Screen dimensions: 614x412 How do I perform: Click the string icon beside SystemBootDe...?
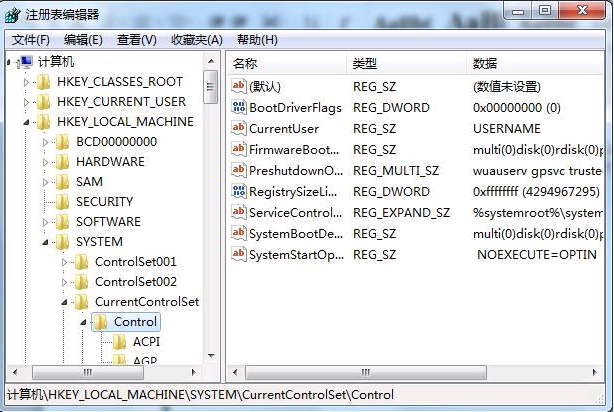(238, 233)
